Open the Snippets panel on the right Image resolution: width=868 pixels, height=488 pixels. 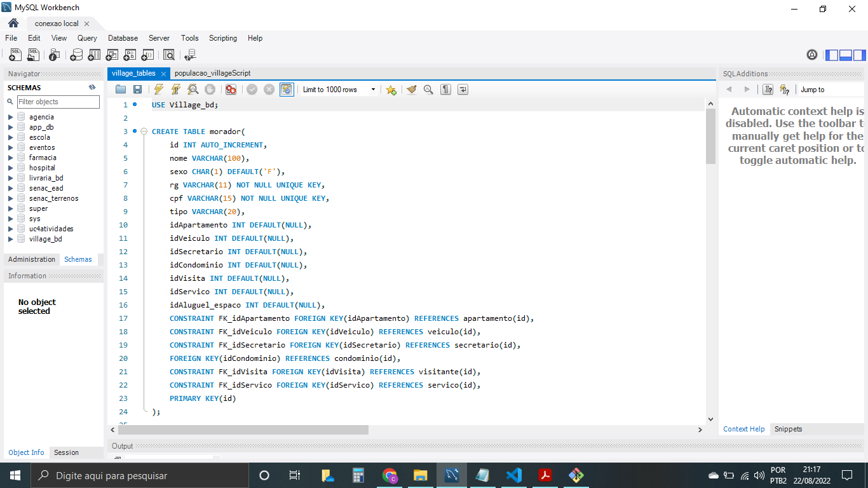[788, 429]
